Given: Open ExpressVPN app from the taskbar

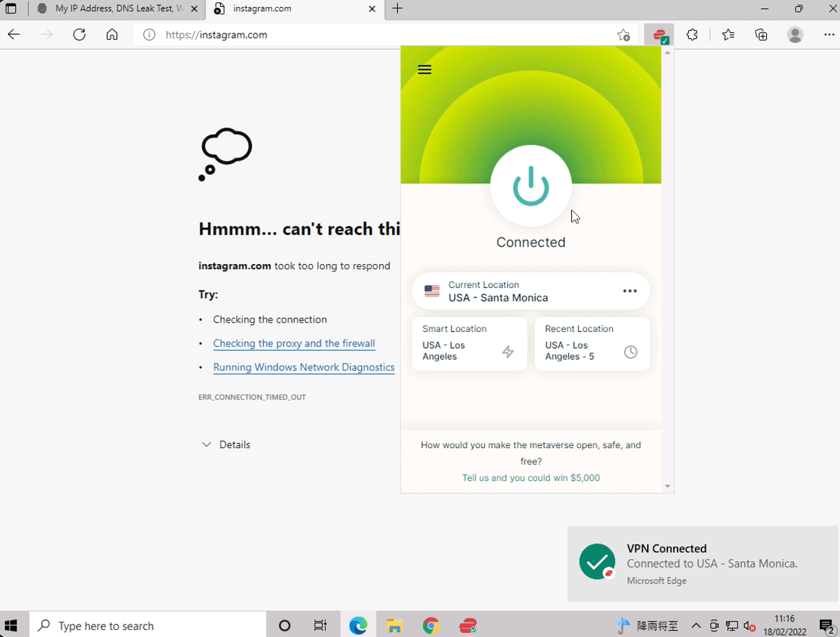Looking at the screenshot, I should pyautogui.click(x=468, y=626).
